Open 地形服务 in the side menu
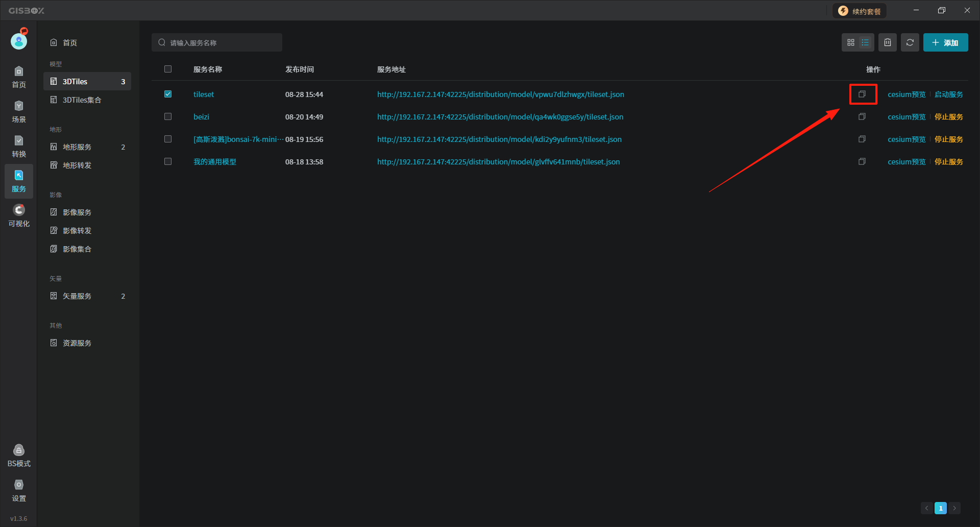Screen dimensions: 980x527 77,147
